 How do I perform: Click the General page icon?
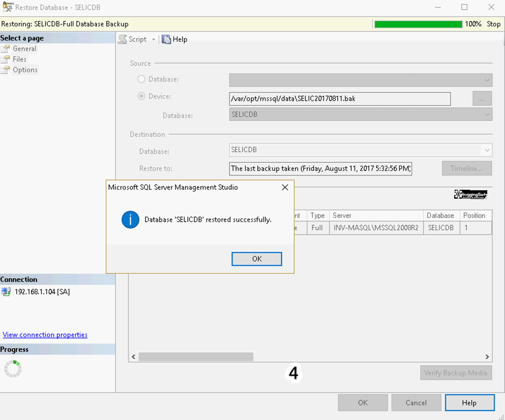coord(5,49)
